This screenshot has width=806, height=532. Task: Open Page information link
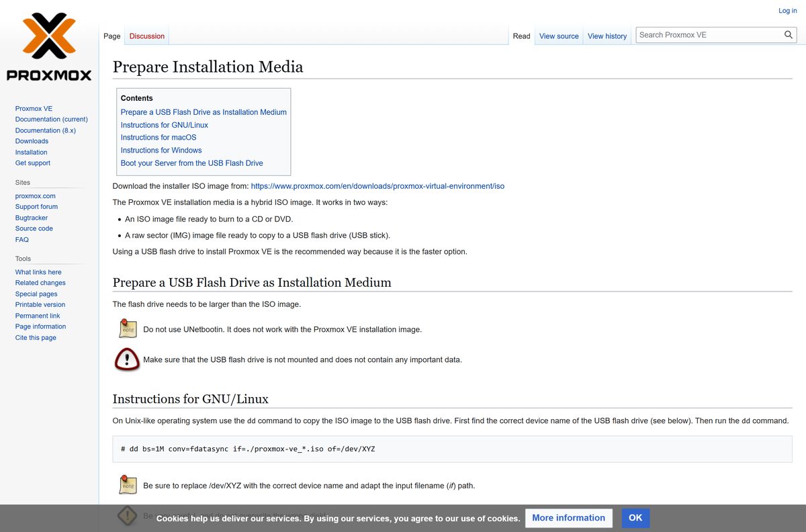pyautogui.click(x=40, y=326)
